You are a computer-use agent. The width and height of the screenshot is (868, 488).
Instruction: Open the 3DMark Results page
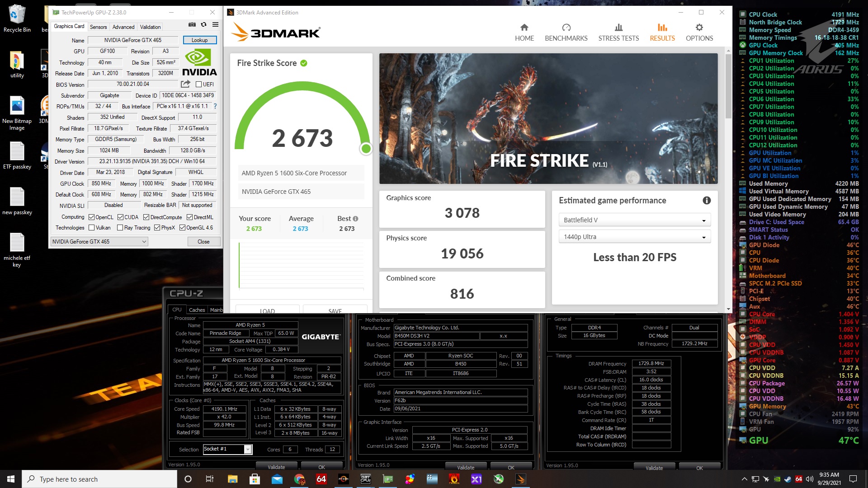click(662, 33)
